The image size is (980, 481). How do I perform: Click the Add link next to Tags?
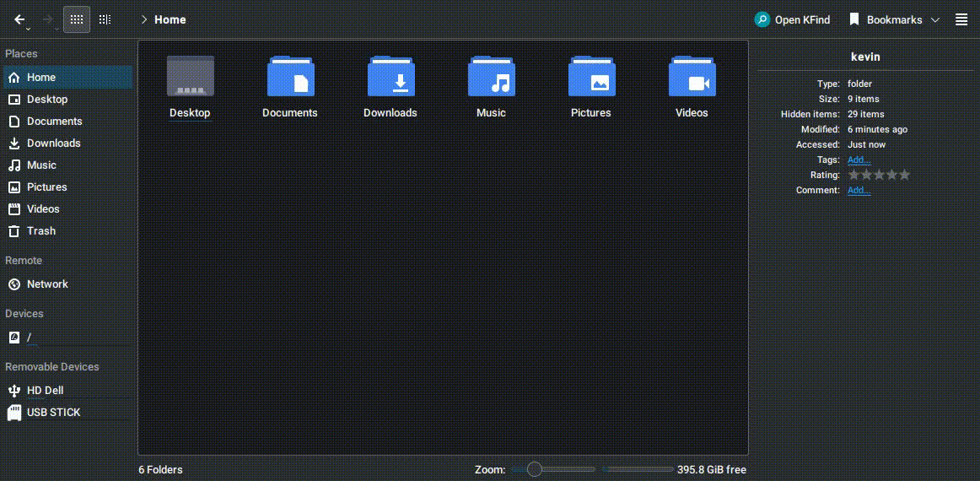tap(859, 160)
